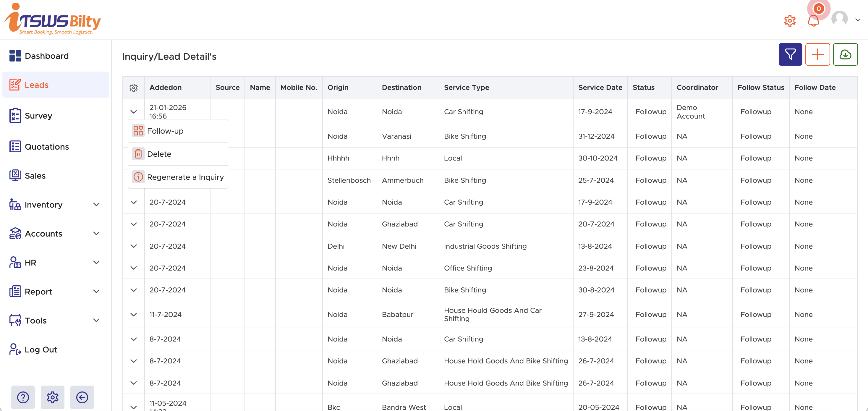Open the notification bell

coord(813,21)
